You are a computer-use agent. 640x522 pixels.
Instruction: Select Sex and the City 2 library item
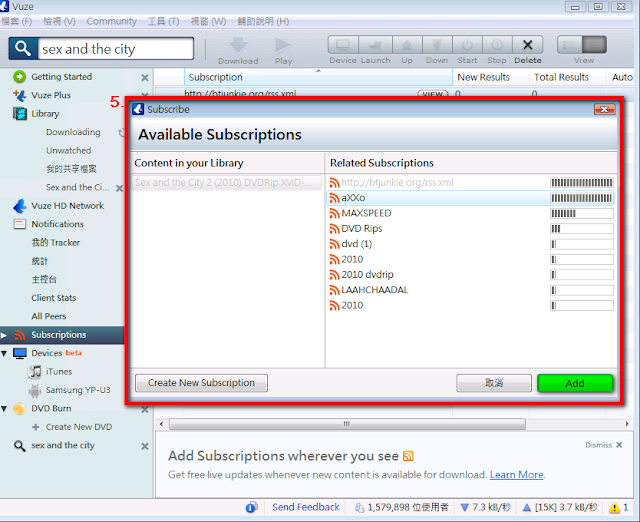[x=227, y=182]
